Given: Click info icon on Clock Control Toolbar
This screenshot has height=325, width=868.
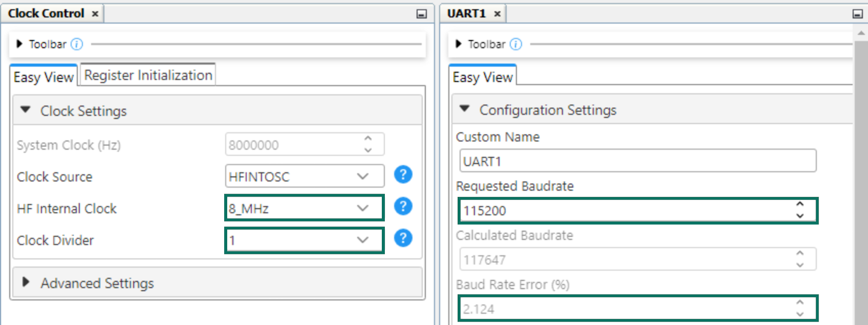Looking at the screenshot, I should pos(77,44).
